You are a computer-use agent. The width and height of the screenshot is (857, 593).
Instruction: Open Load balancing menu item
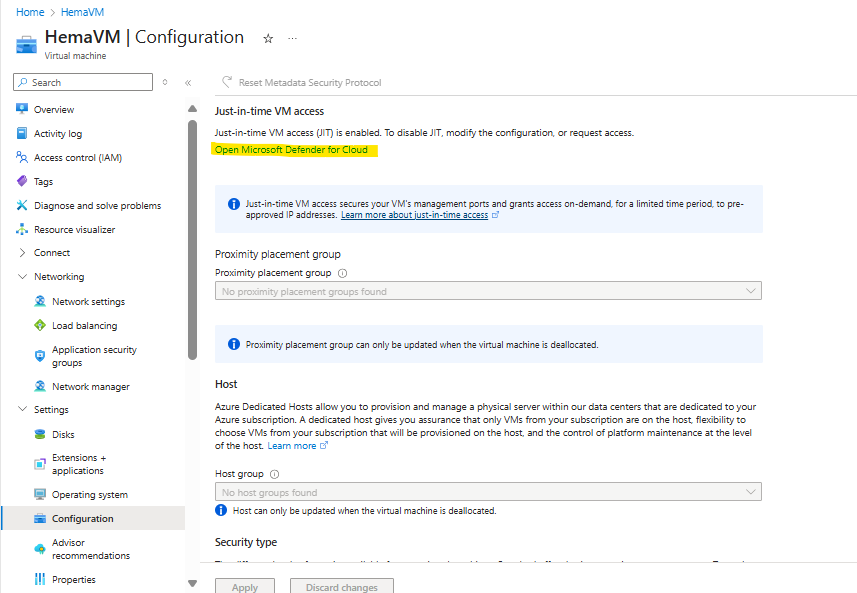(x=84, y=326)
